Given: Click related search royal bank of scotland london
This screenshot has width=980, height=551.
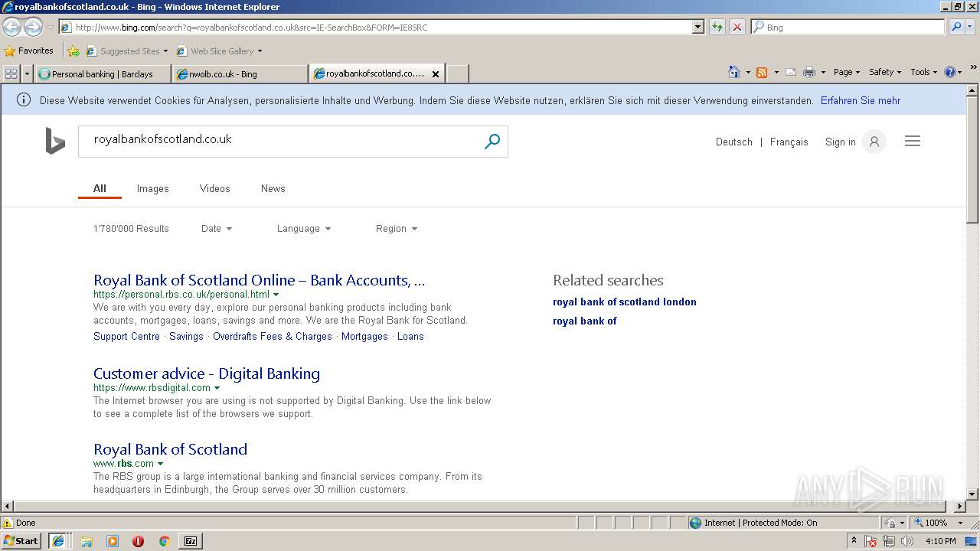Looking at the screenshot, I should coord(625,302).
